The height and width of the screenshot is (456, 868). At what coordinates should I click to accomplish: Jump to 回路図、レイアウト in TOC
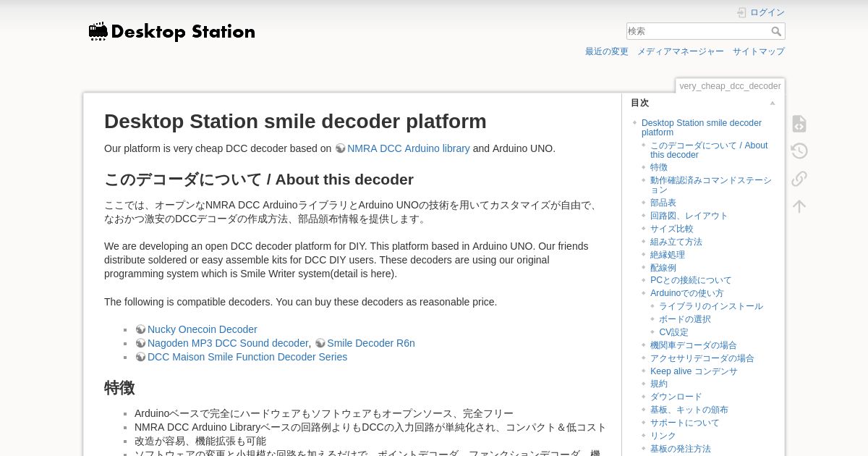tap(689, 216)
